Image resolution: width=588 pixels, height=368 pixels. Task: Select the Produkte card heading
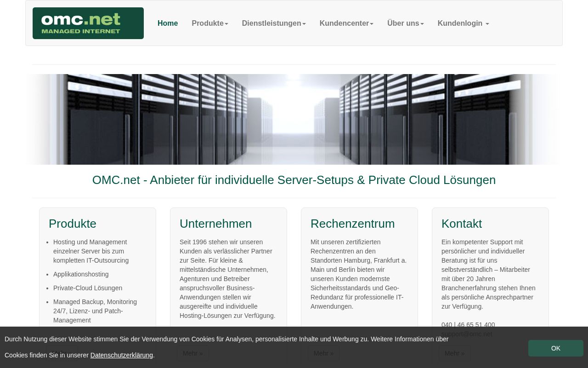[x=73, y=224]
